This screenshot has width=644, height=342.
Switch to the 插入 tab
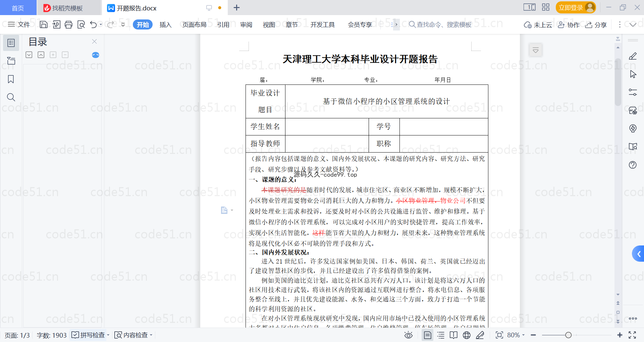165,24
